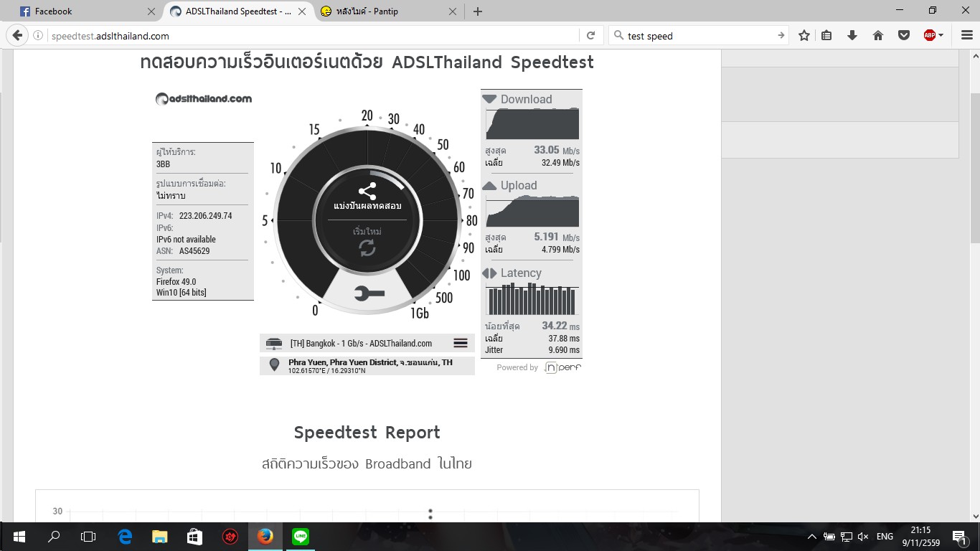Click the upload max value 5.191 Mb/s

pyautogui.click(x=557, y=237)
